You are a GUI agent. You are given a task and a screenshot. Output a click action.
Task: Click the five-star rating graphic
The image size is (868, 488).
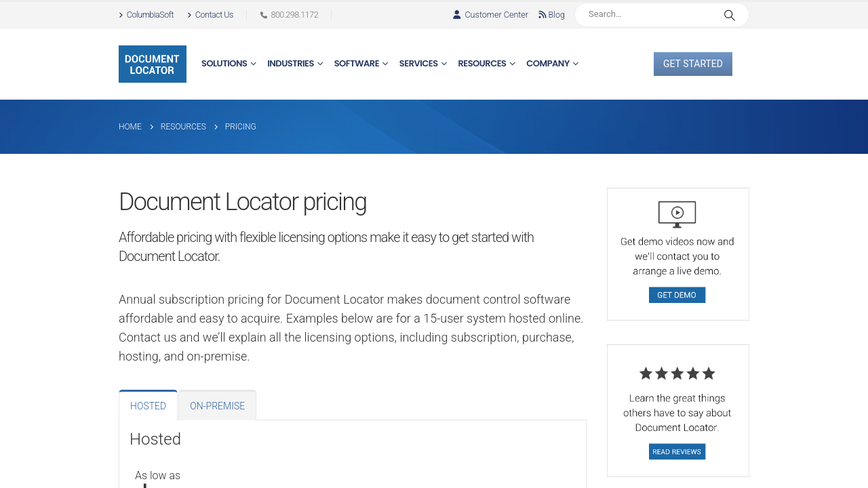(677, 373)
